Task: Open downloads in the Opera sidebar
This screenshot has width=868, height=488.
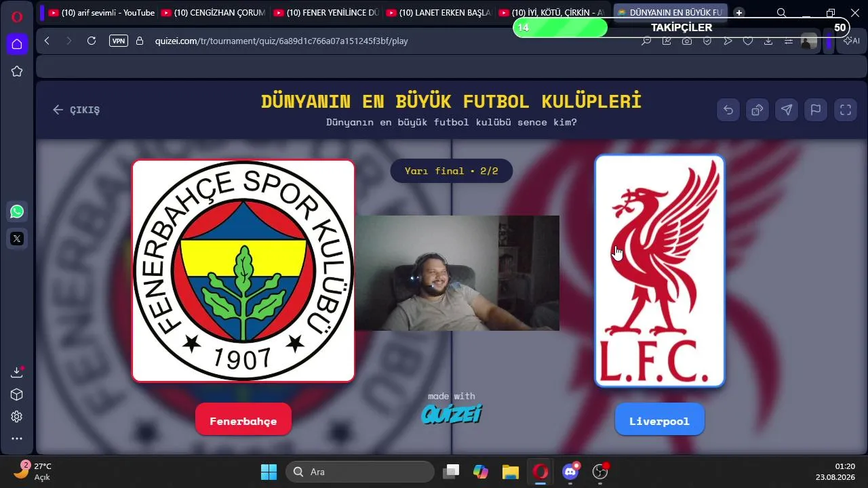Action: pos(17,372)
